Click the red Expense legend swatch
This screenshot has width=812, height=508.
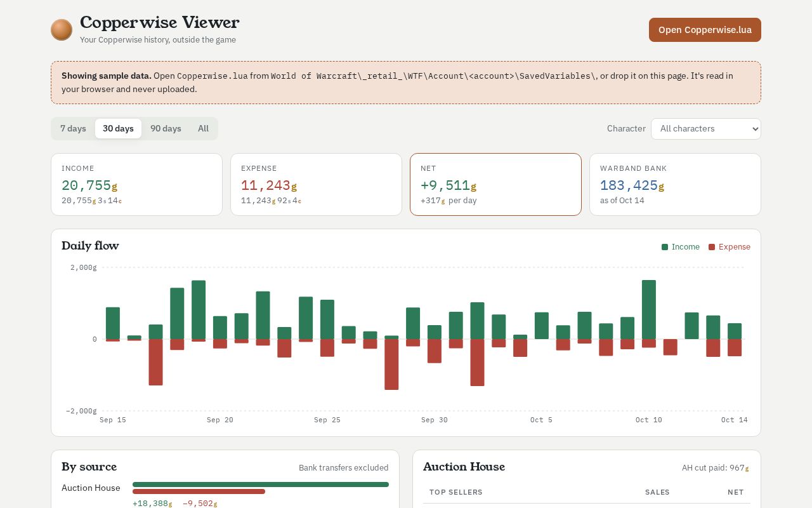(712, 247)
